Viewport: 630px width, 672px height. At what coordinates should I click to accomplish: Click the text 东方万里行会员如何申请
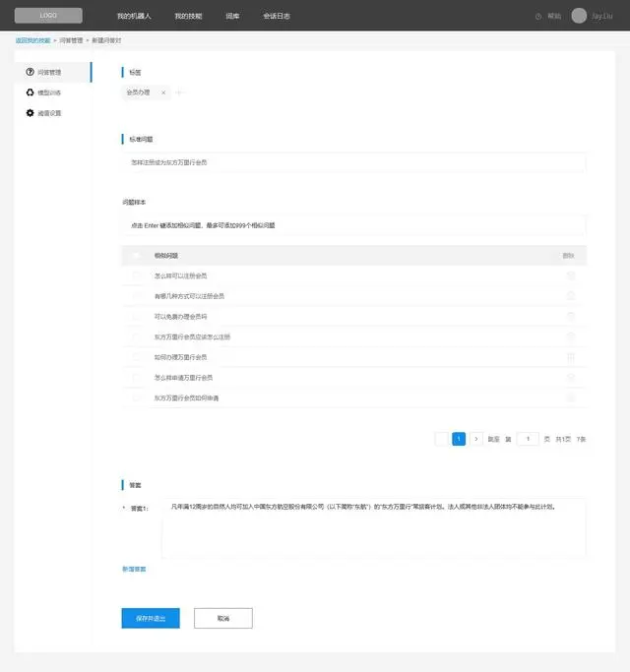[187, 397]
